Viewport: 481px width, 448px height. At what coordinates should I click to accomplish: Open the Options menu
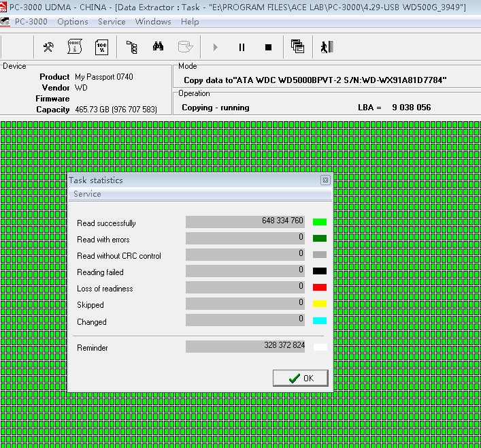tap(73, 21)
